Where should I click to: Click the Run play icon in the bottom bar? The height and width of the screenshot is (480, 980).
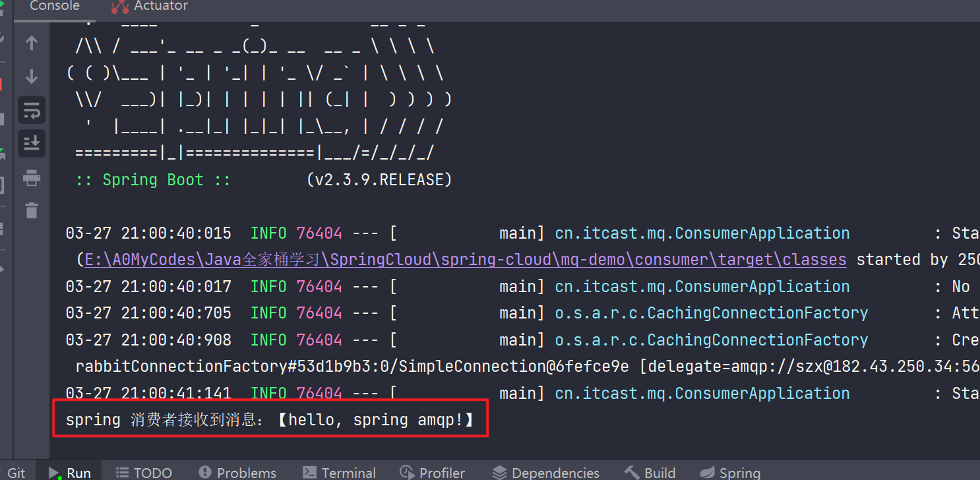pos(54,473)
